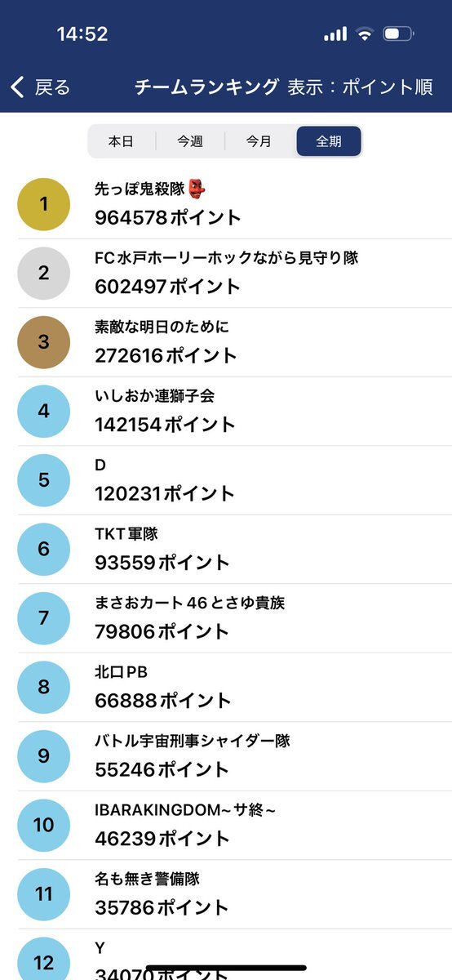Tap the silver rank 2 badge
The image size is (452, 980).
[x=44, y=273]
